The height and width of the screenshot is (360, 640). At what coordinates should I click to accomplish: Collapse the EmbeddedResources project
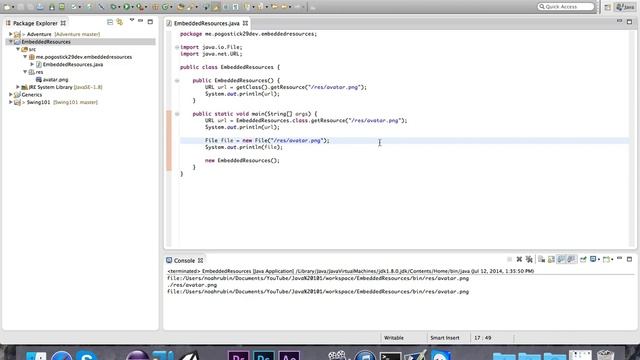pyautogui.click(x=11, y=42)
